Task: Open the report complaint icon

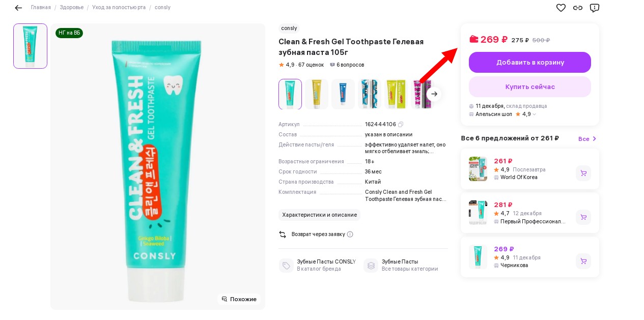Action: click(594, 8)
